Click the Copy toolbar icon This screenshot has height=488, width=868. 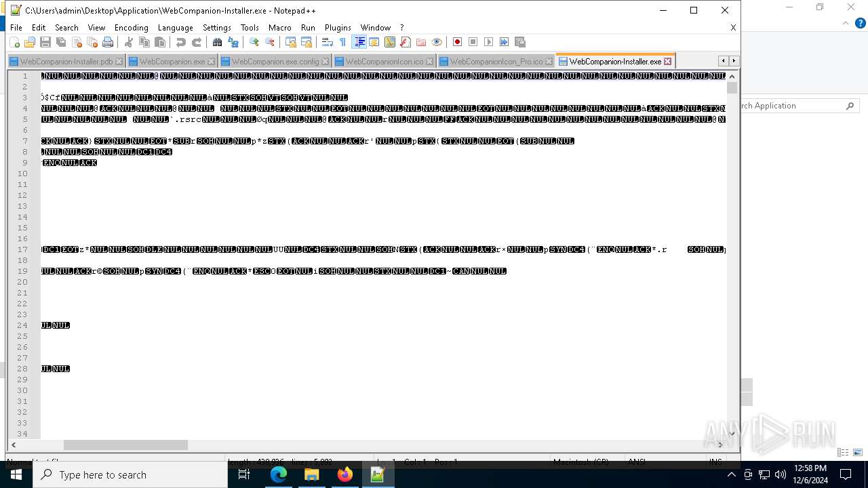[144, 42]
